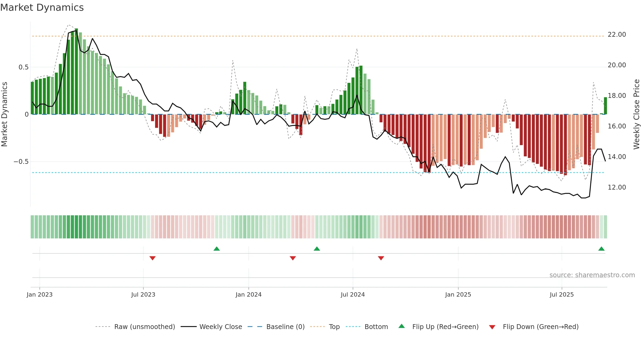The width and height of the screenshot is (644, 362).
Task: Click the source: sharemaestro.com text
Action: coord(592,275)
